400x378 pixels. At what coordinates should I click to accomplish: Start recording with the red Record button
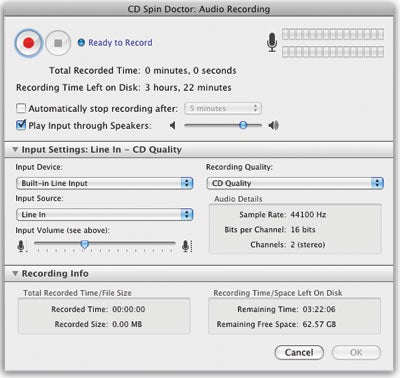(28, 43)
